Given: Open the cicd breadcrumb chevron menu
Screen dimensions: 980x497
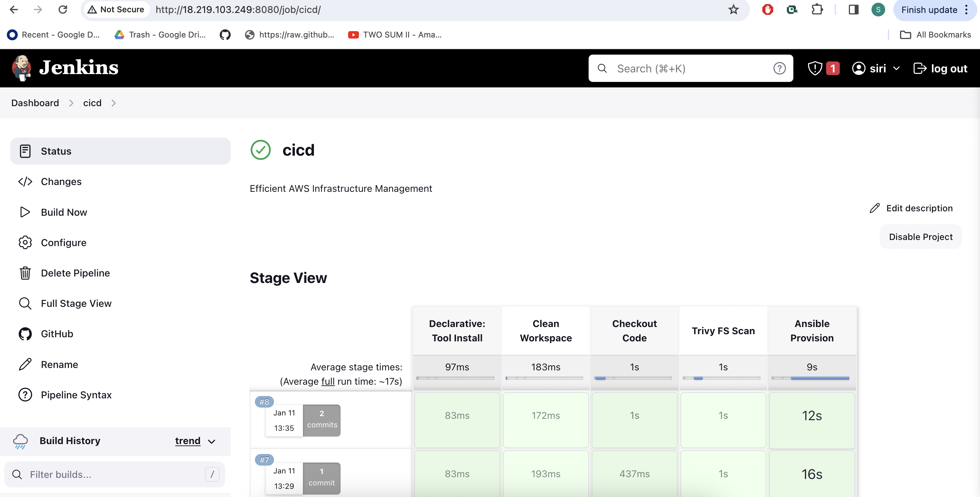Looking at the screenshot, I should coord(113,103).
